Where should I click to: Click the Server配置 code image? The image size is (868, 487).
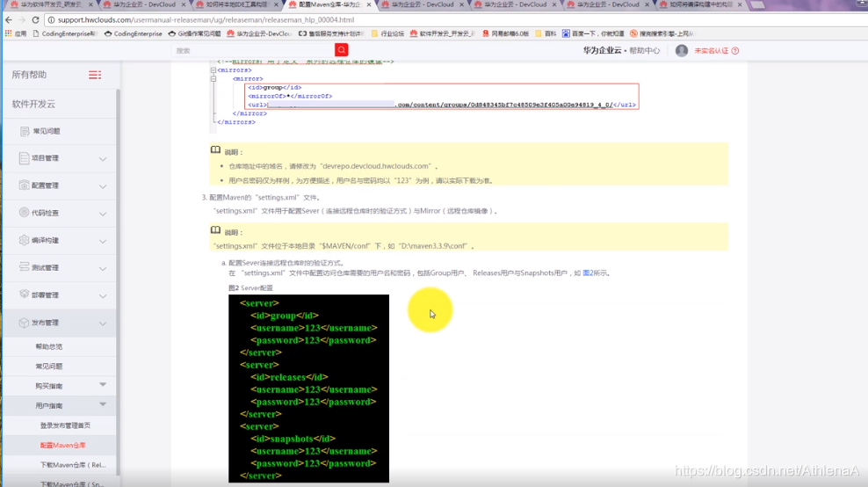pos(309,389)
